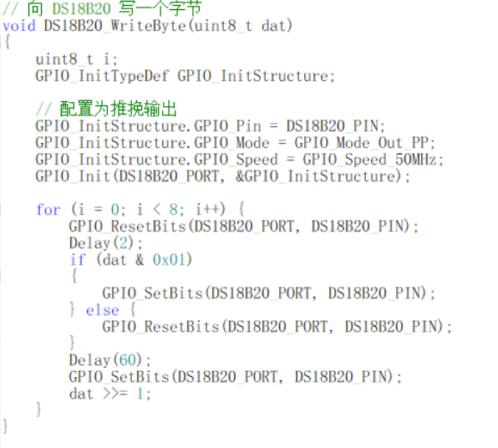
Task: Click the comment '// 向 DS18B20 写一个字节'
Action: (102, 8)
